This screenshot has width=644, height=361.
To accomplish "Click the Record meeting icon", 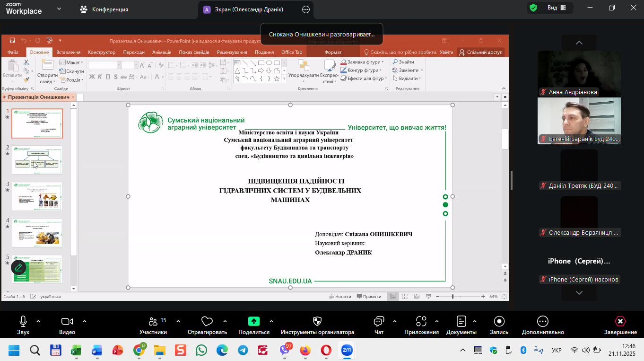I will pyautogui.click(x=499, y=322).
